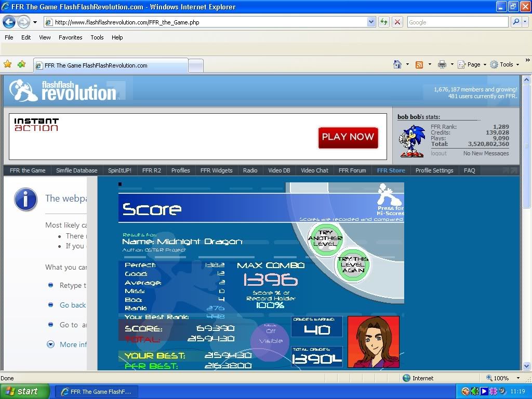The width and height of the screenshot is (532, 399).
Task: Click the browser Back arrow button
Action: click(x=9, y=22)
